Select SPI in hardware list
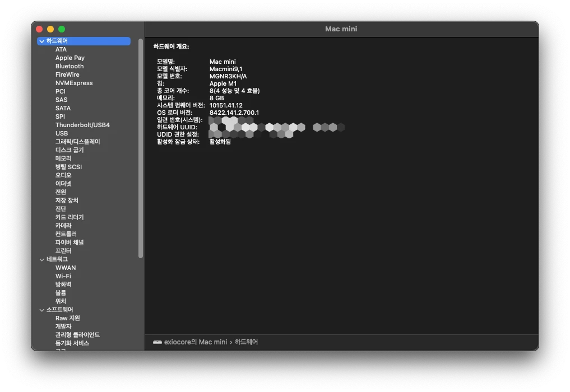 point(60,116)
